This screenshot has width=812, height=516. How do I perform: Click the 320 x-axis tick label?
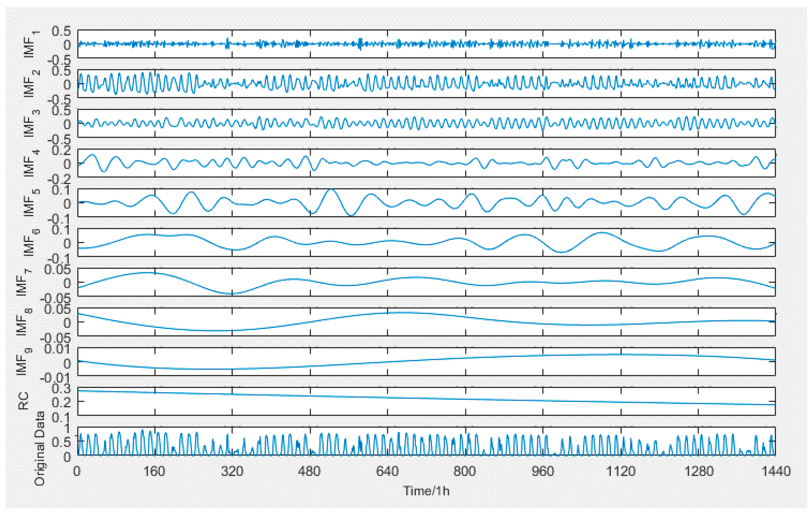point(232,471)
